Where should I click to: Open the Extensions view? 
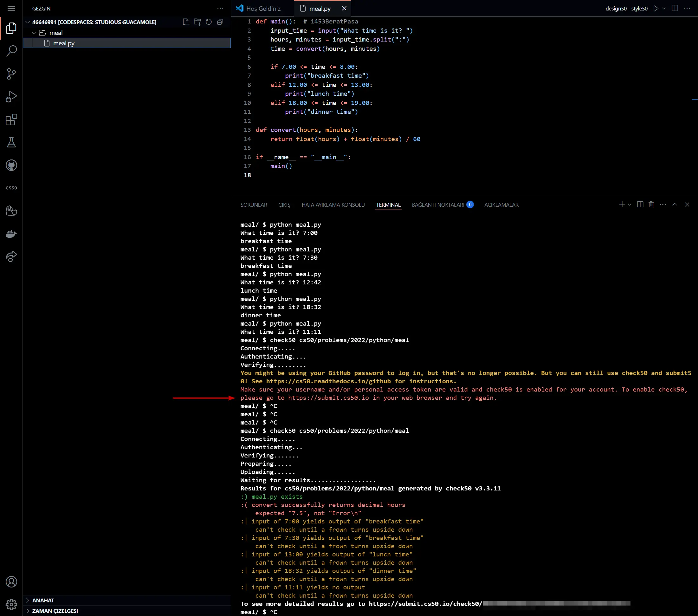click(x=11, y=120)
